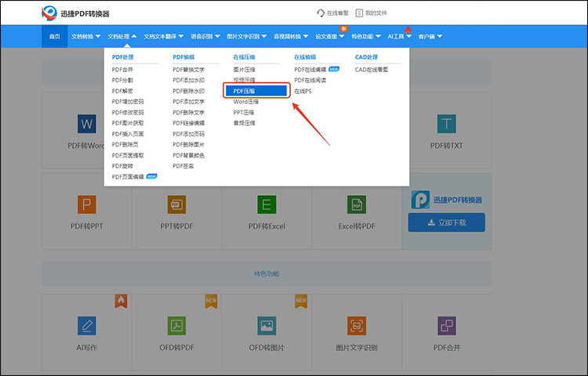This screenshot has width=588, height=376.
Task: Open the Excel转PDF icon
Action: click(357, 204)
